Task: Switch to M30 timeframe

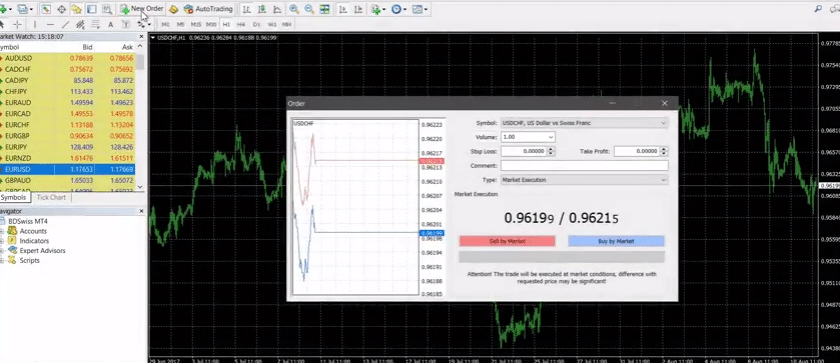Action: coord(211,24)
